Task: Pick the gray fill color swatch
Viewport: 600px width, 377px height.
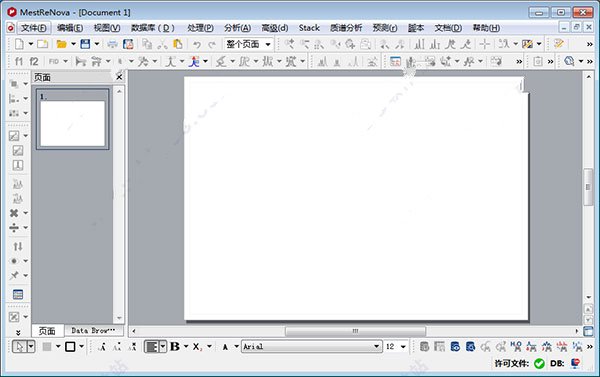Action: tap(47, 347)
